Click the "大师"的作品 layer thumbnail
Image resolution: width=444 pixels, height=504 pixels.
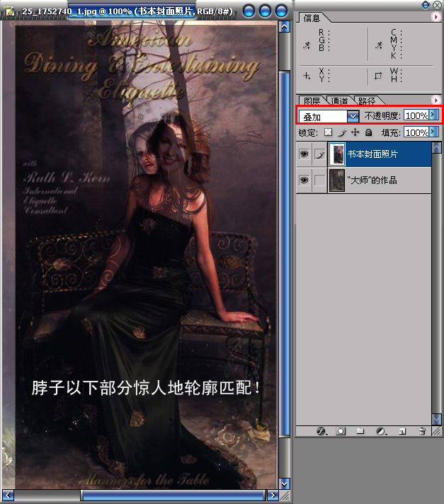pyautogui.click(x=337, y=181)
